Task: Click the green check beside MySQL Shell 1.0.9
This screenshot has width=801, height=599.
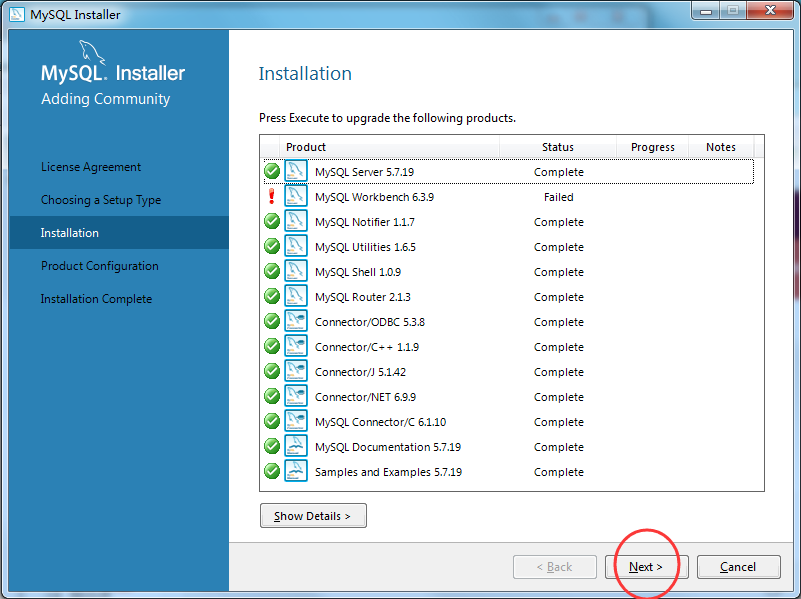Action: coord(272,271)
